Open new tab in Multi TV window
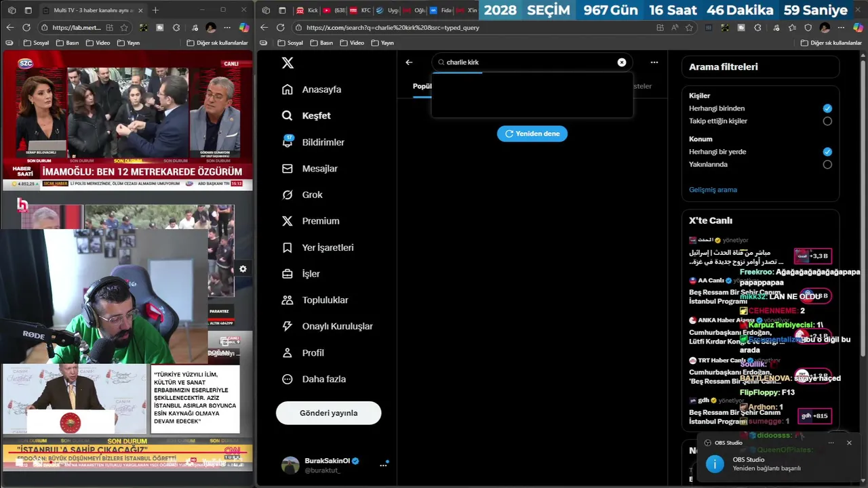The height and width of the screenshot is (488, 868). (x=155, y=10)
